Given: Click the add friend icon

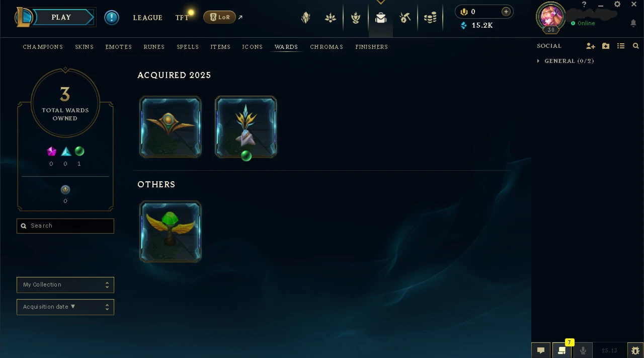Looking at the screenshot, I should pyautogui.click(x=591, y=46).
